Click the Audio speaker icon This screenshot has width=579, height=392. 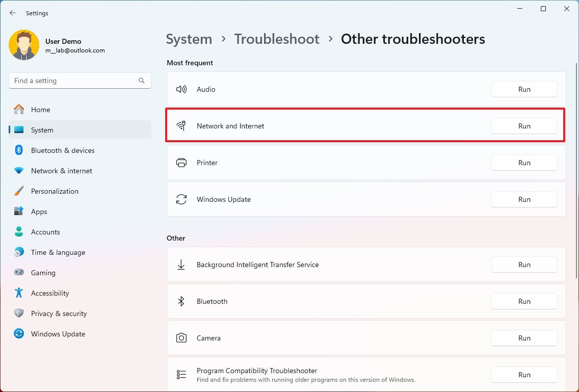(181, 89)
